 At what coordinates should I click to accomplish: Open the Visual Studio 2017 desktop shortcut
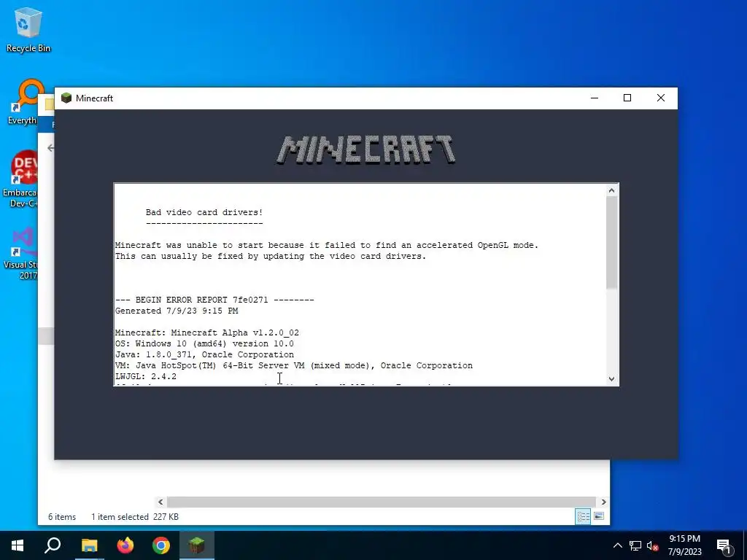pyautogui.click(x=20, y=254)
